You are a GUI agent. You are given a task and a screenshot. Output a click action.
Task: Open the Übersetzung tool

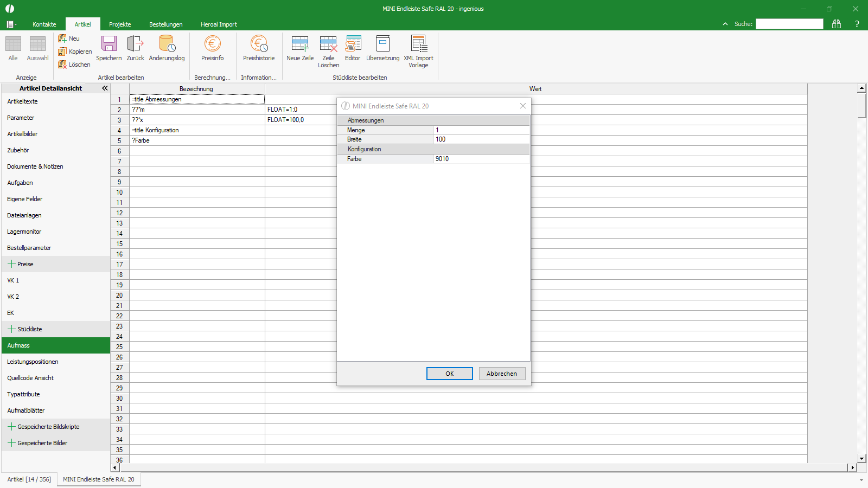click(x=382, y=44)
